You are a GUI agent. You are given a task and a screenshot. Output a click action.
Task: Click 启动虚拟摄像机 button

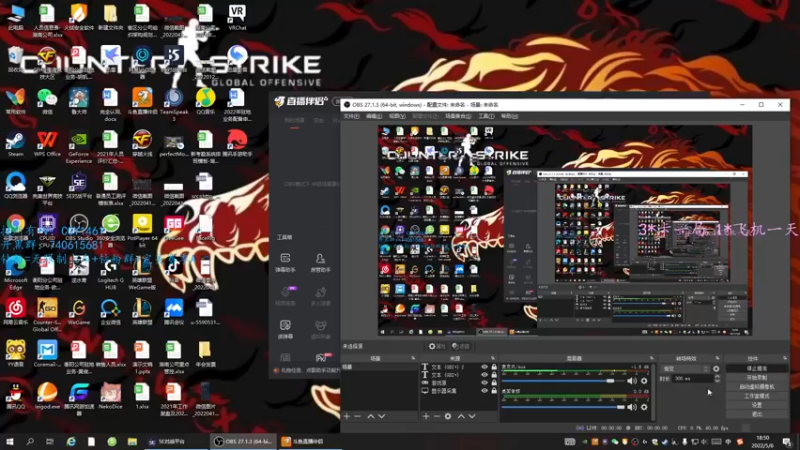pos(756,387)
